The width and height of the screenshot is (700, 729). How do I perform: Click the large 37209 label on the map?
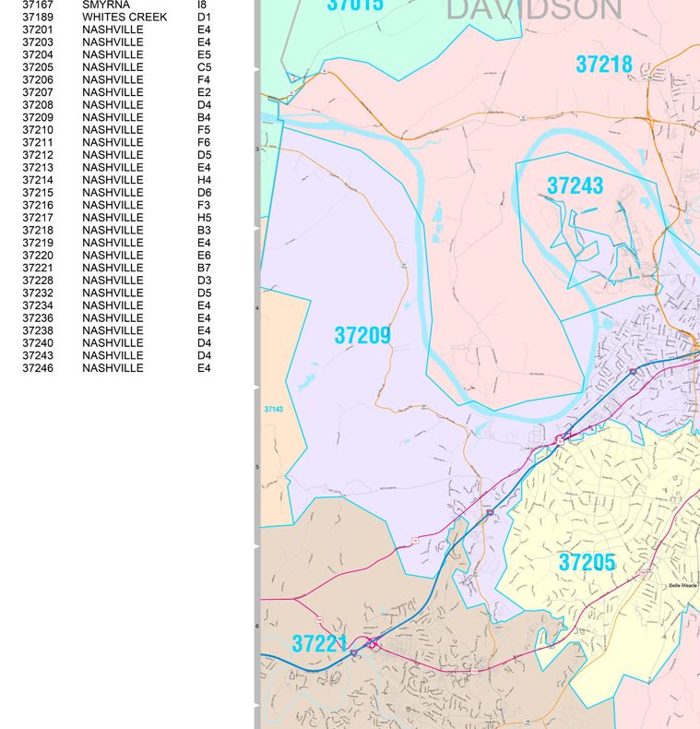tap(362, 335)
